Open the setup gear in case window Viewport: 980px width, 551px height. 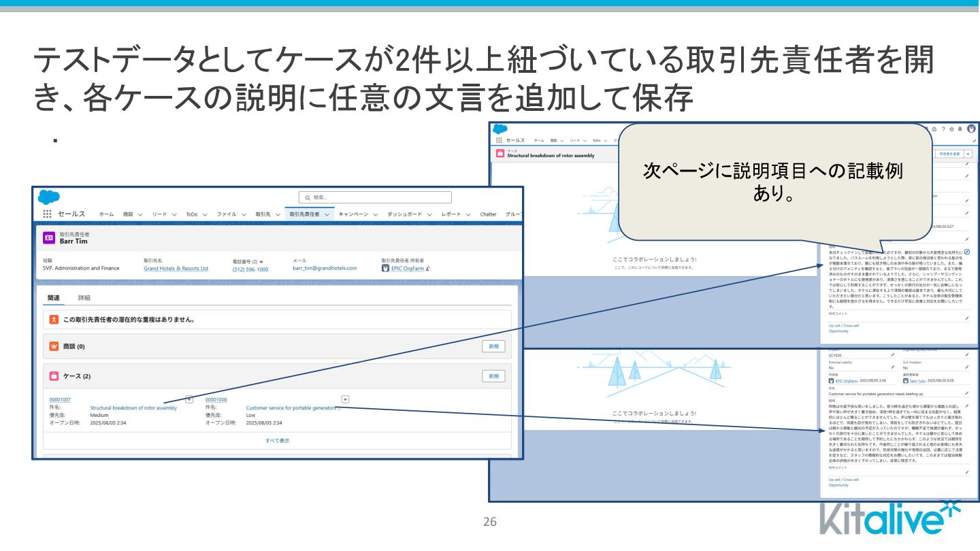coord(951,129)
